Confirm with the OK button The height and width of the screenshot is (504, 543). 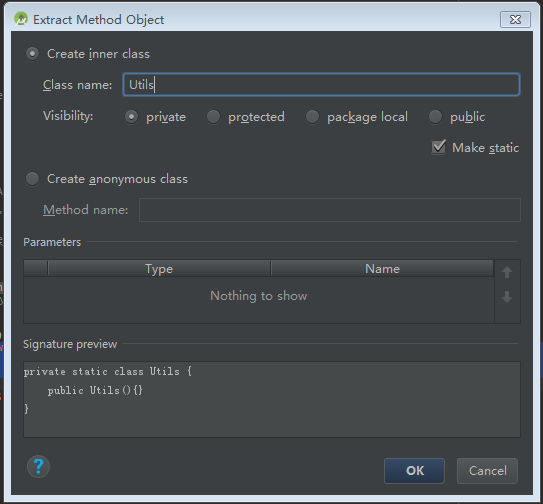(x=414, y=471)
